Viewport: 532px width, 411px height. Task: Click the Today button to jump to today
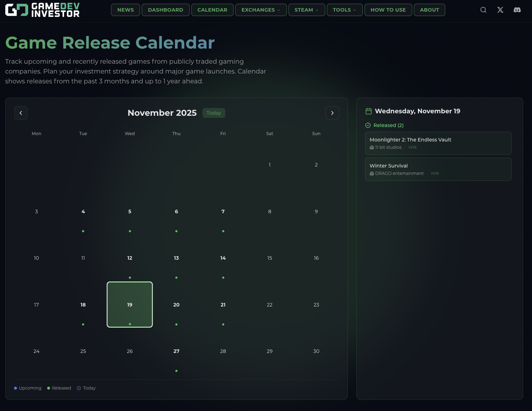pos(214,113)
